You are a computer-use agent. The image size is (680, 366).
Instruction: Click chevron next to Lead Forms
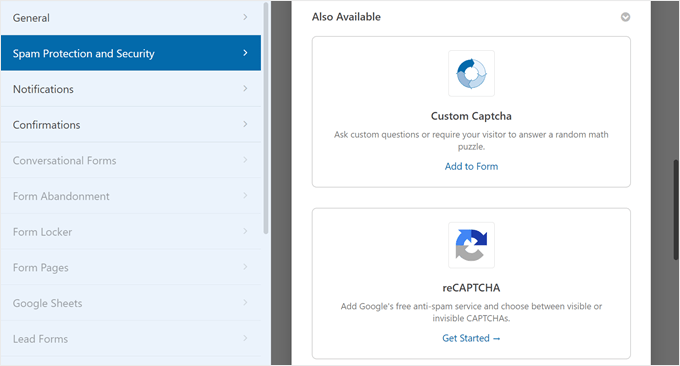pos(245,338)
